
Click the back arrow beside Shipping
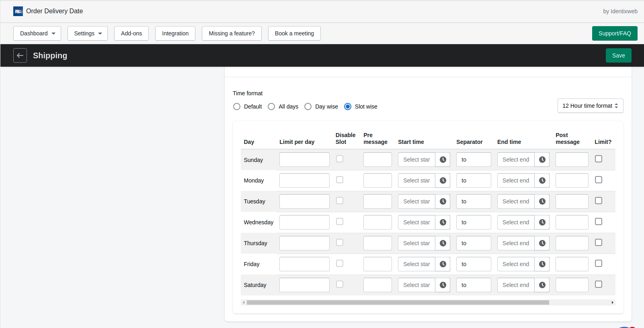click(x=20, y=55)
